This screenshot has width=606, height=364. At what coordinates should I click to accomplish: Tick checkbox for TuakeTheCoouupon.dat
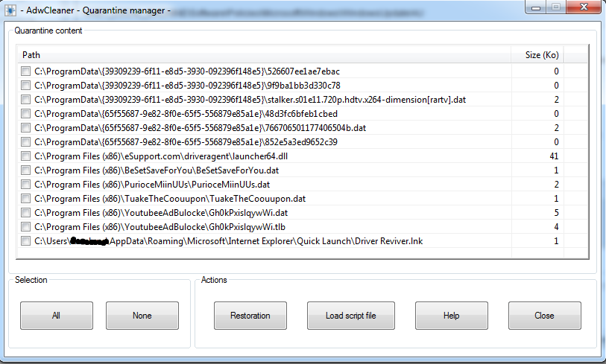click(x=25, y=199)
